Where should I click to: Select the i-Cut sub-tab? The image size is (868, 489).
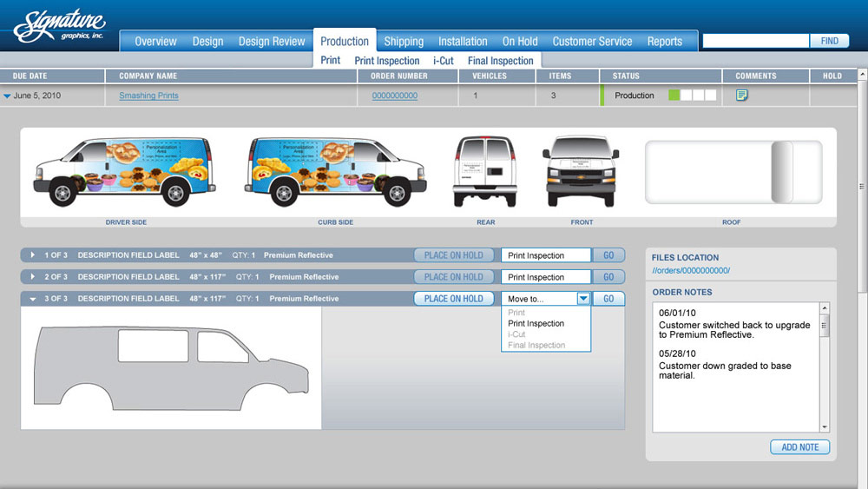coord(443,61)
